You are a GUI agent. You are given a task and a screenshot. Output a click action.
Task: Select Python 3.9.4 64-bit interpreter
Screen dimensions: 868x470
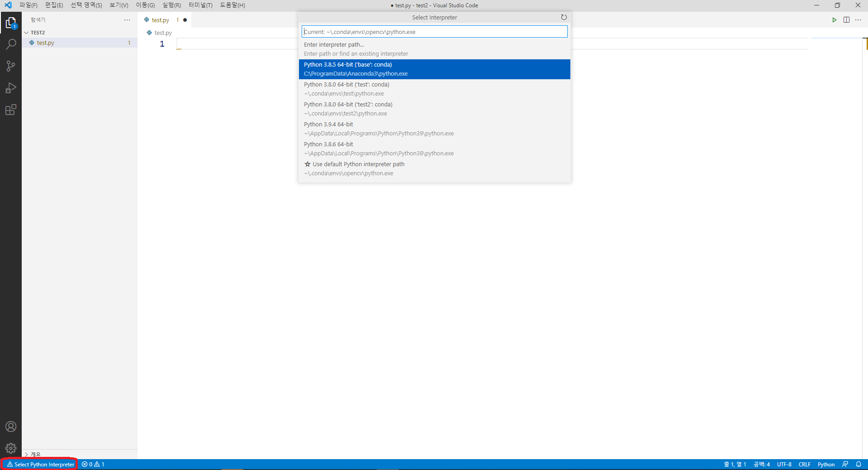434,129
